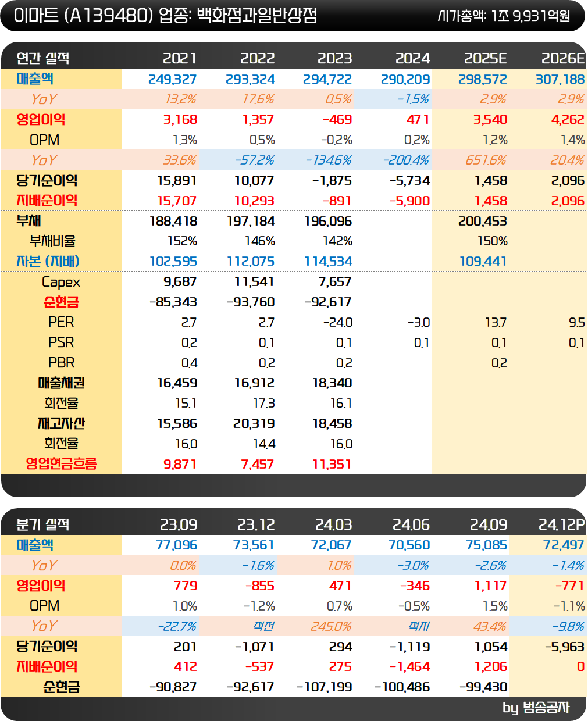Click the 2021 revenue value 249,327

tap(172, 79)
